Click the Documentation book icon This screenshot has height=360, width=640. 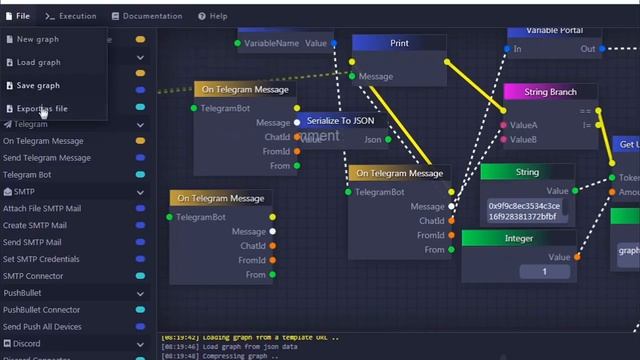tap(116, 16)
